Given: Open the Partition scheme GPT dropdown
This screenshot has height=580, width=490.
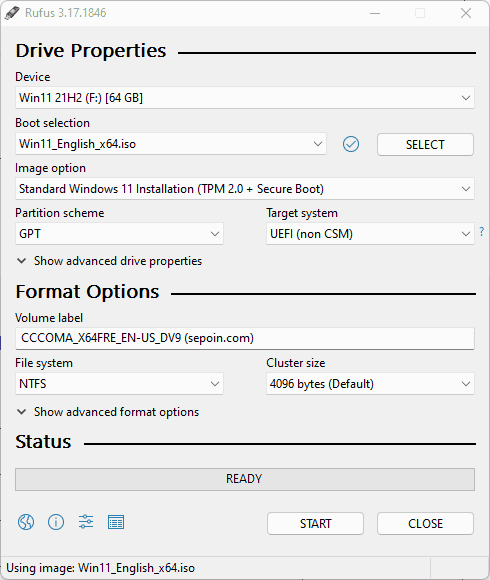Looking at the screenshot, I should pos(119,234).
